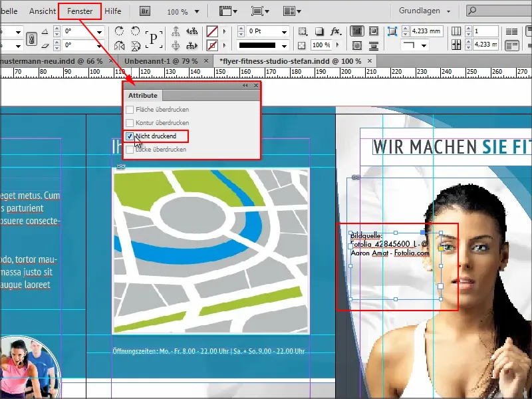Viewport: 532px width, 399px height.
Task: Click the opacity checkerboard icon
Action: tap(302, 45)
